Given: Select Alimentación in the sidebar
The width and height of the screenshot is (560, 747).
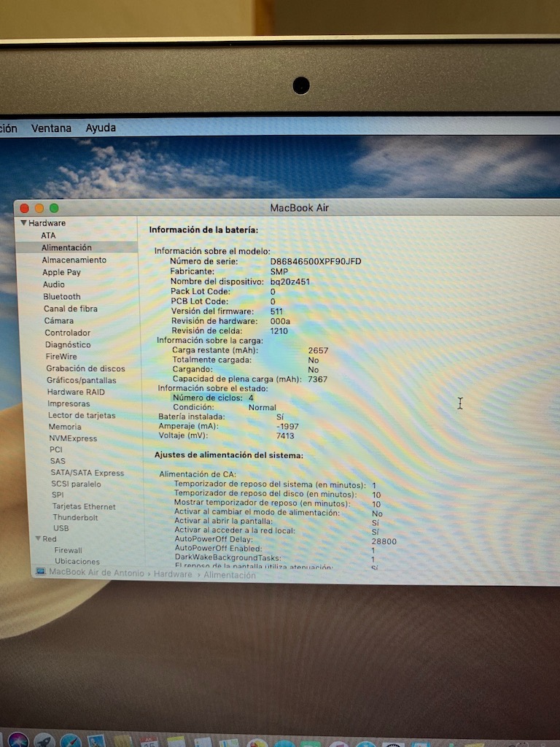Looking at the screenshot, I should point(66,247).
